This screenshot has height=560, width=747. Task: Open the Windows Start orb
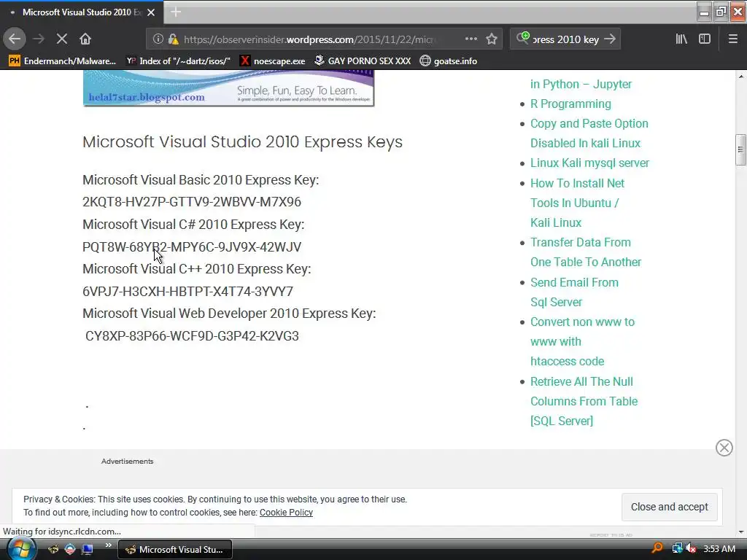[21, 549]
